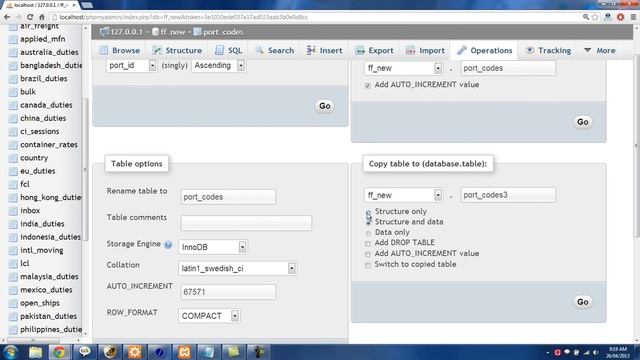Image resolution: width=640 pixels, height=360 pixels.
Task: Toggle Add AUTO_INCREMENT value in move section
Action: [x=368, y=85]
